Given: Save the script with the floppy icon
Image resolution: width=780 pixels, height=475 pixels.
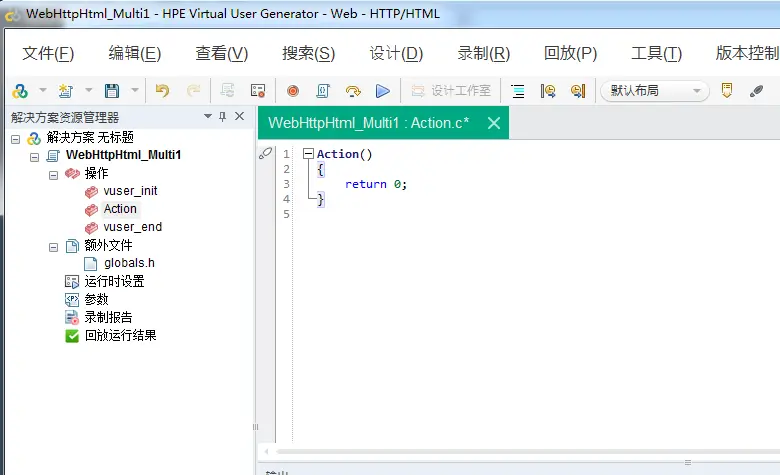Looking at the screenshot, I should click(x=112, y=91).
